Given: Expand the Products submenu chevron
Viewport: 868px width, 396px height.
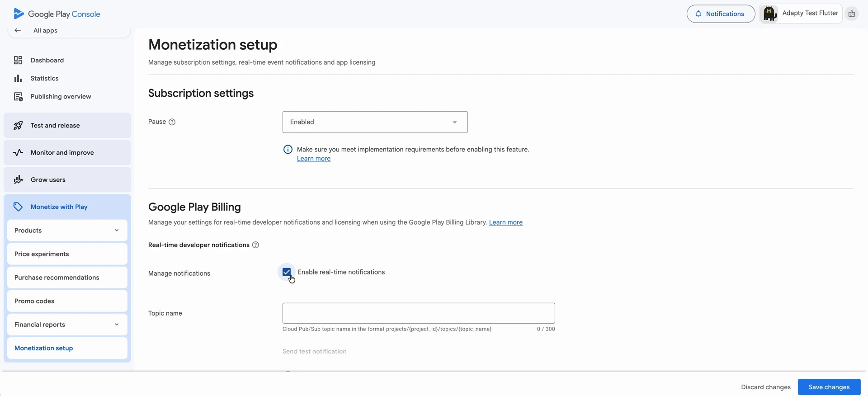Looking at the screenshot, I should pos(117,231).
